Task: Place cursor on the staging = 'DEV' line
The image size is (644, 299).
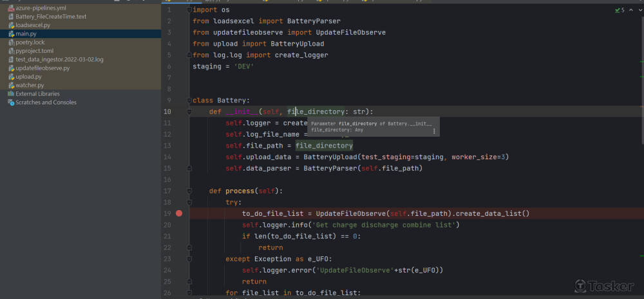Action: coord(223,66)
